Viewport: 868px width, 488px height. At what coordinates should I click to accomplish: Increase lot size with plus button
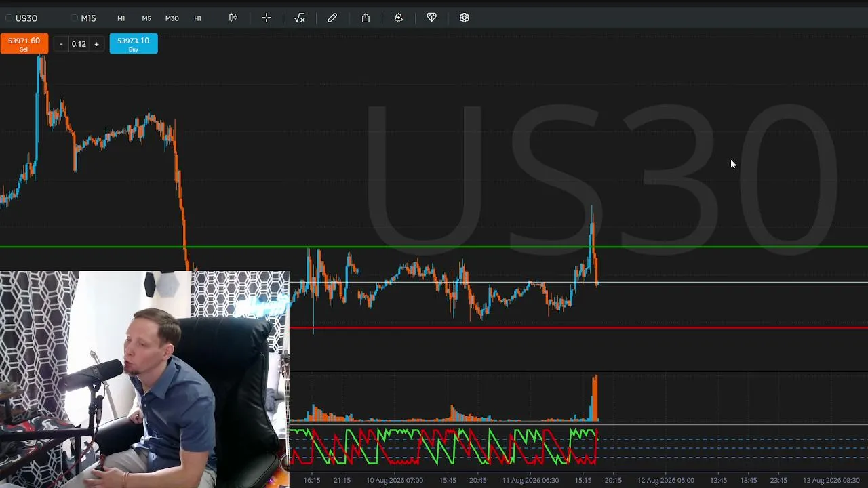click(x=96, y=44)
